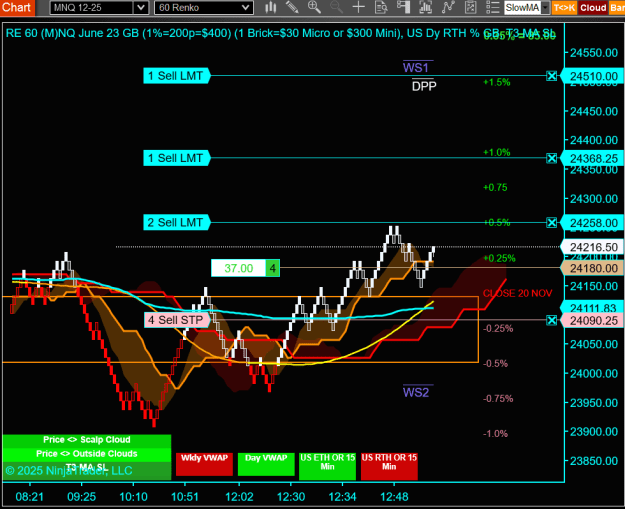Click the 37.00 position PnL marker

pos(238,268)
